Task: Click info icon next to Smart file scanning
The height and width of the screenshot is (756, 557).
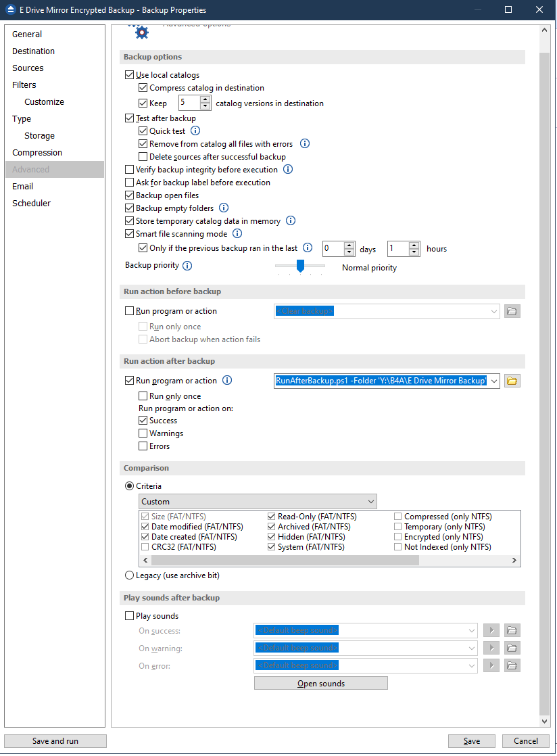Action: click(237, 233)
